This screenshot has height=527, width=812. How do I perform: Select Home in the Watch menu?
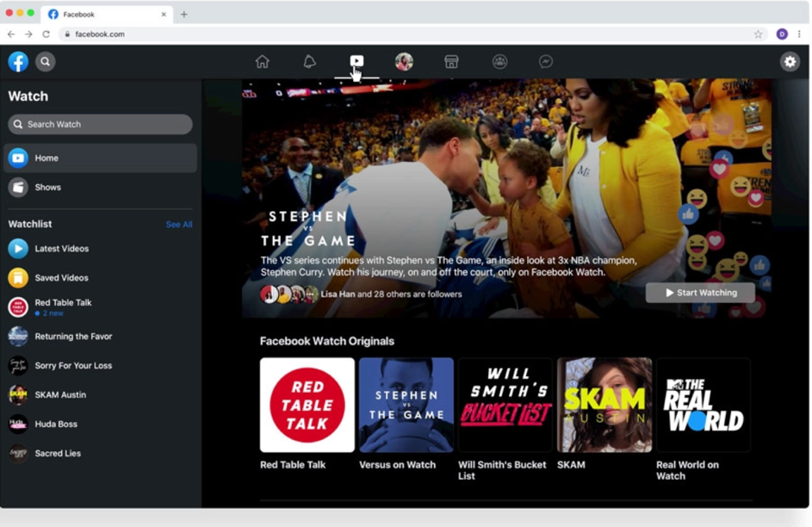coord(100,158)
